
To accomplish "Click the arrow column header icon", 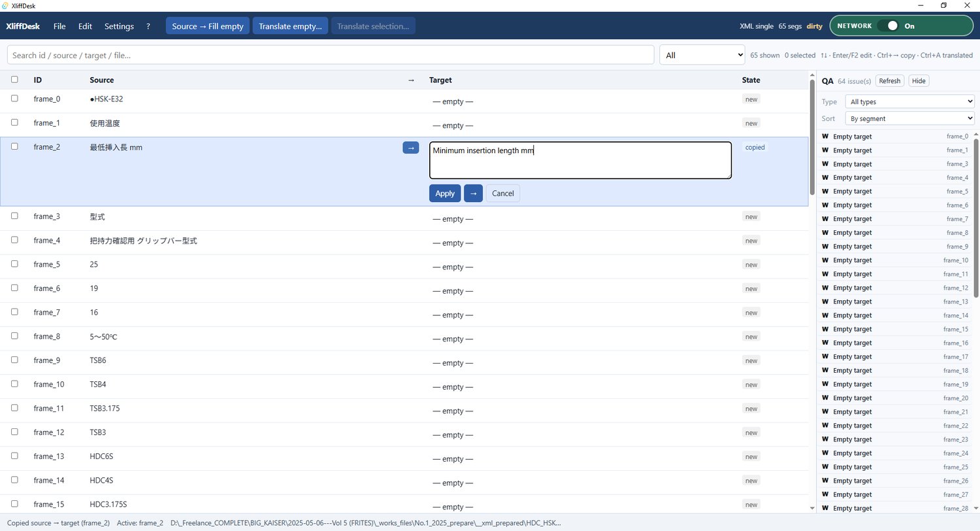I will coord(411,80).
